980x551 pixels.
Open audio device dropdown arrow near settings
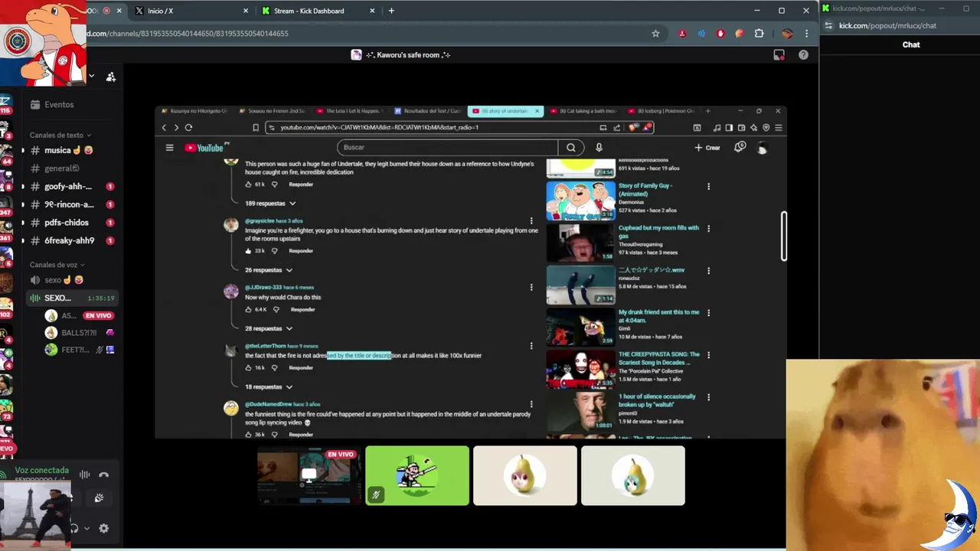(87, 528)
